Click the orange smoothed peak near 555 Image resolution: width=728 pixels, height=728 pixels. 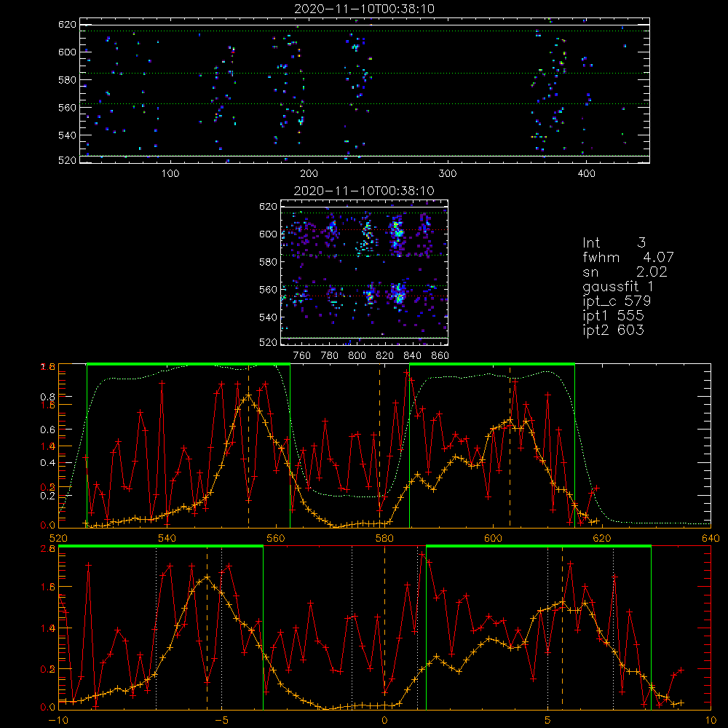[x=249, y=395]
